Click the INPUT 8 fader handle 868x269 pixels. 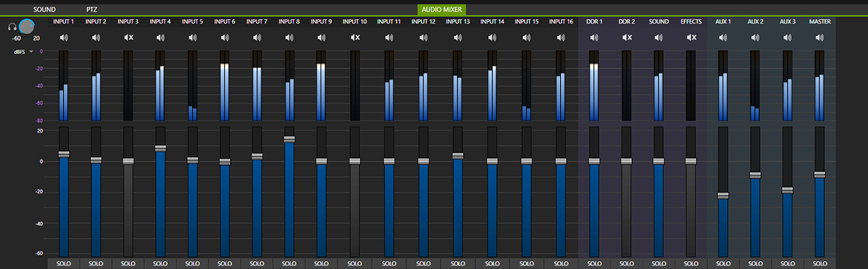coord(289,139)
